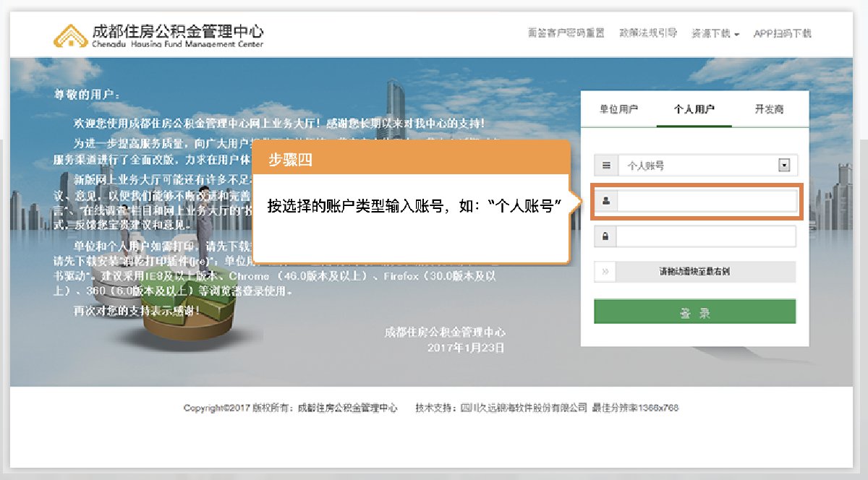This screenshot has width=868, height=480.
Task: Click the user silhouette icon
Action: click(x=605, y=202)
